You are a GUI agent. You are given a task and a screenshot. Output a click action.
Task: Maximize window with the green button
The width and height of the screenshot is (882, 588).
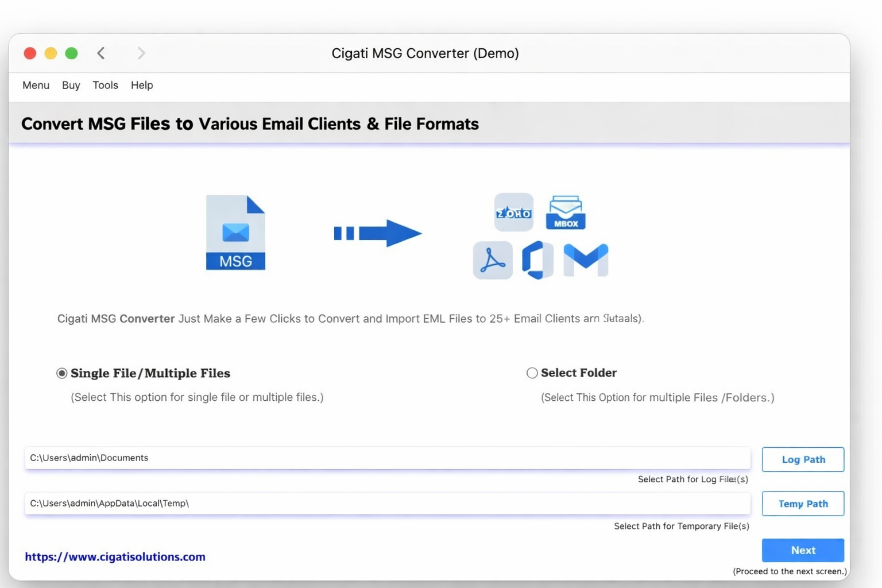71,53
